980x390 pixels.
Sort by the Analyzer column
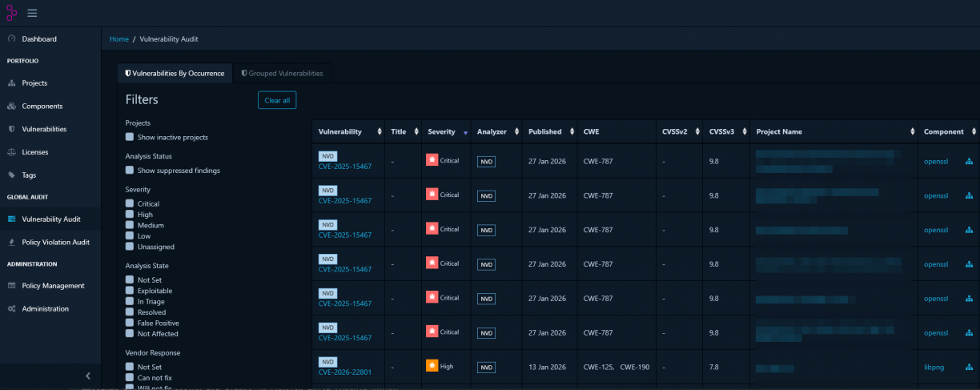click(496, 131)
